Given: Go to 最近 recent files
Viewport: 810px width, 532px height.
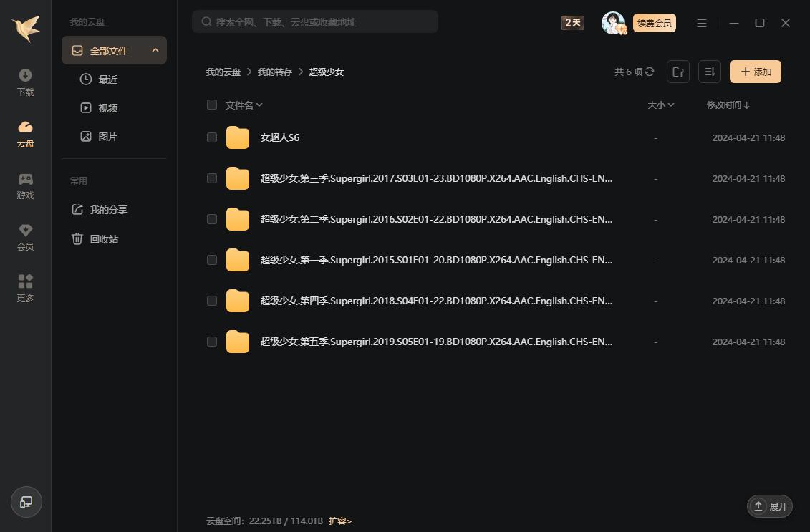Looking at the screenshot, I should pyautogui.click(x=108, y=79).
